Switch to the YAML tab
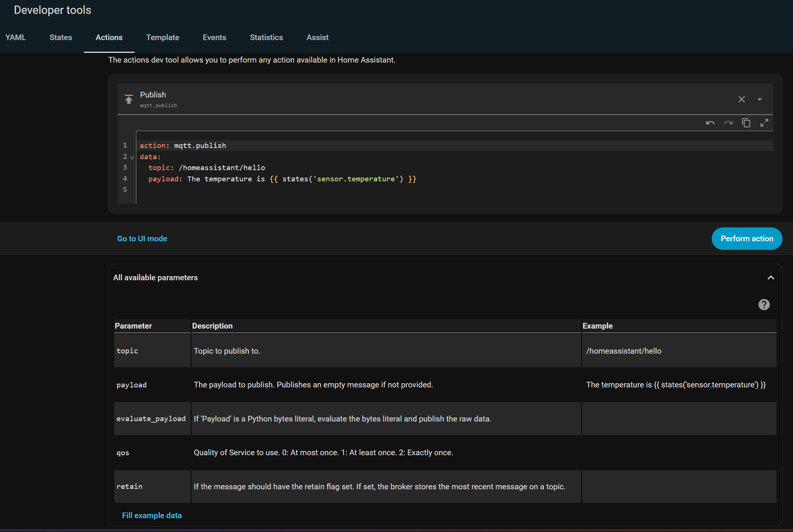This screenshot has width=793, height=532. click(x=16, y=37)
